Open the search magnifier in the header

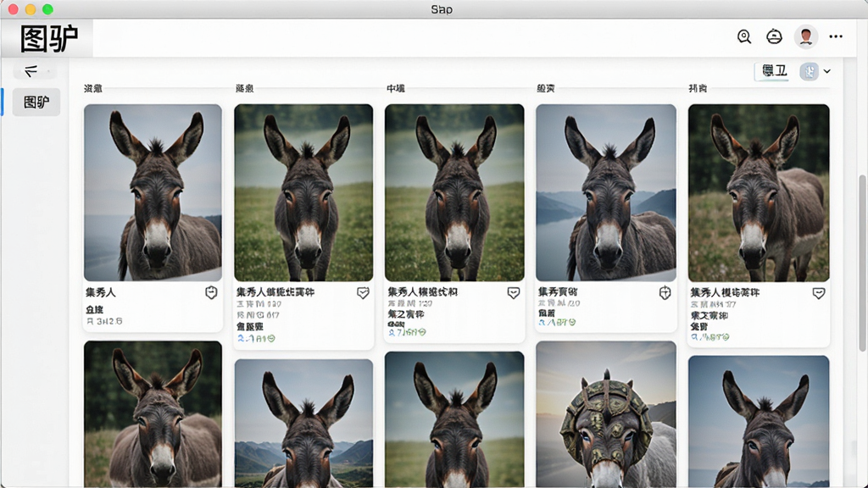point(744,36)
